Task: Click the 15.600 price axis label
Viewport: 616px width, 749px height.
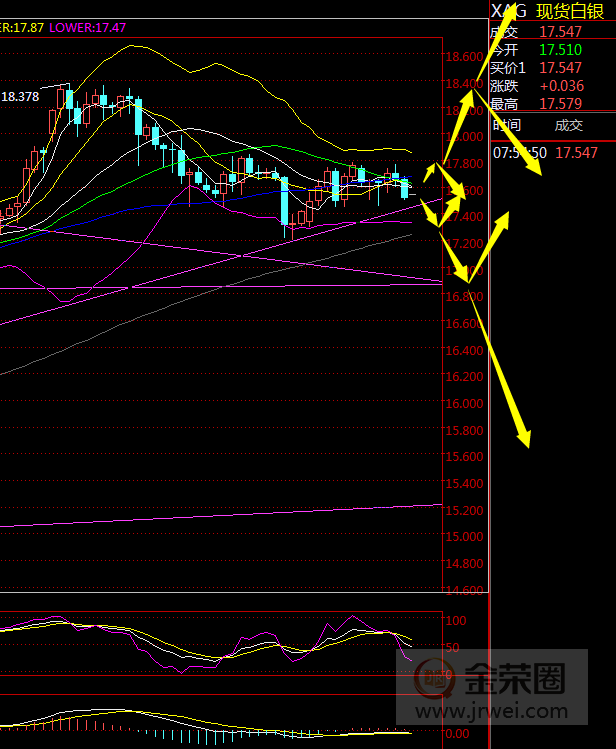Action: 464,457
